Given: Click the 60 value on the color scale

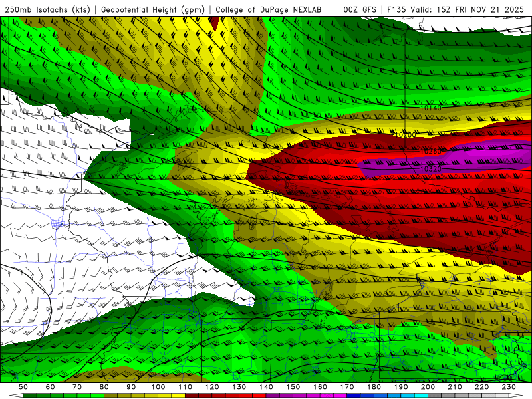Looking at the screenshot, I should [x=51, y=387].
